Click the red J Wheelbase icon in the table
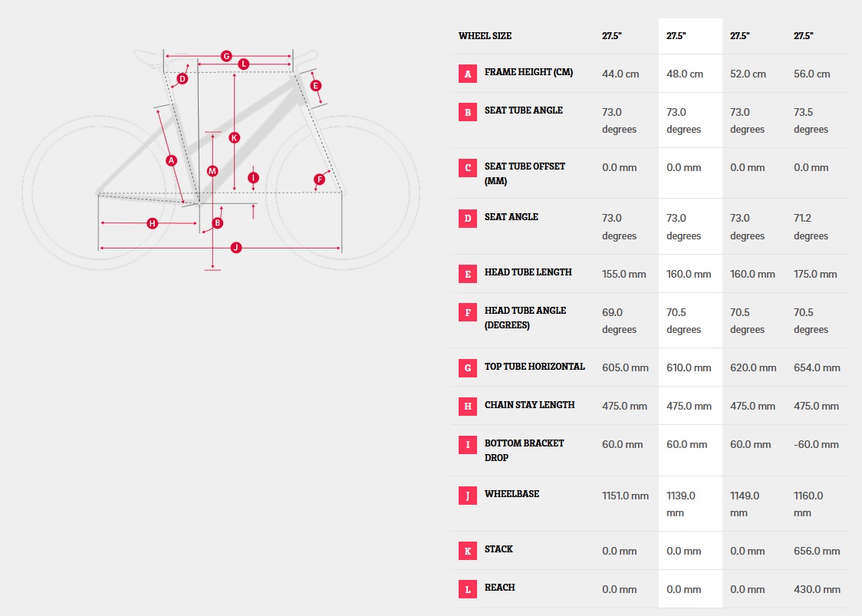Image resolution: width=862 pixels, height=616 pixels. (468, 496)
